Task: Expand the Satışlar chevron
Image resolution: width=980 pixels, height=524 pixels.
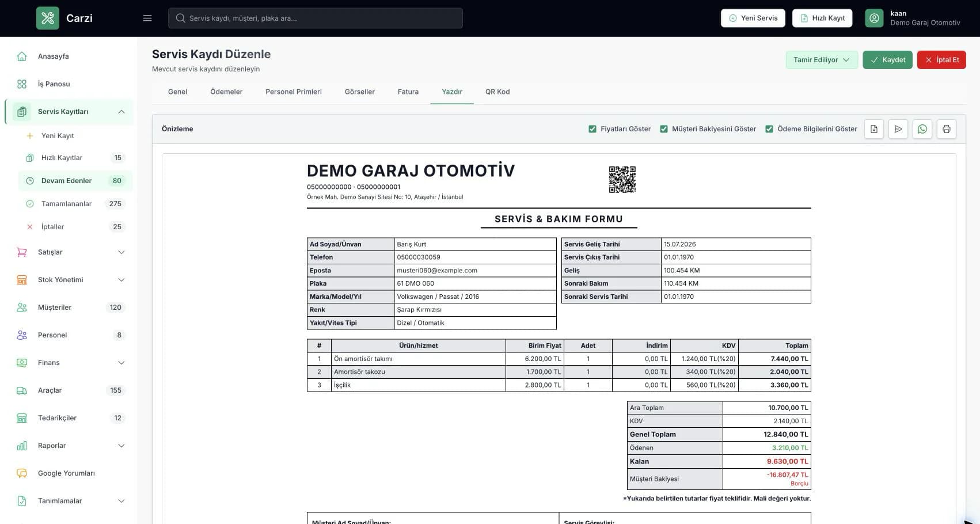Action: pos(121,252)
